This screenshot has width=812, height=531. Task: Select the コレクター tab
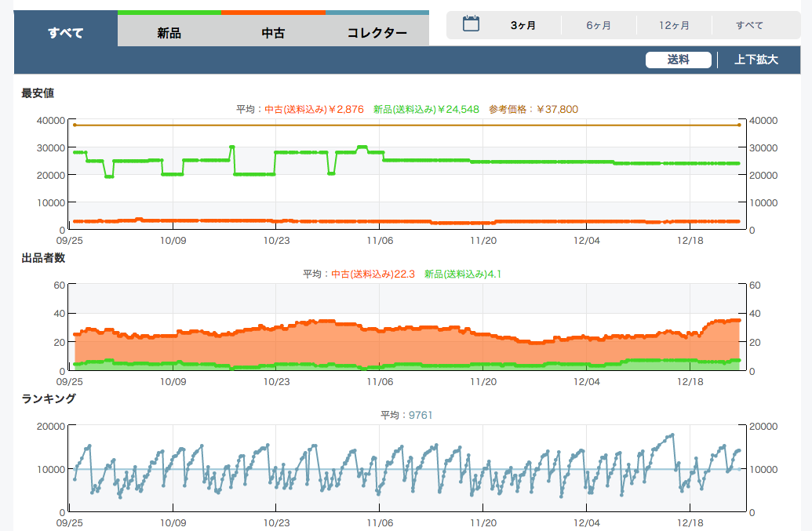tap(377, 33)
